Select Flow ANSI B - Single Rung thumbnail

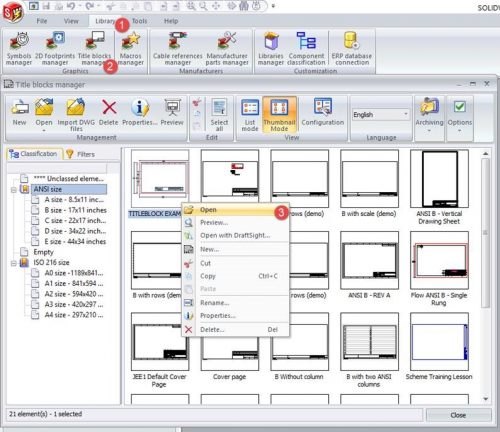[x=439, y=260]
